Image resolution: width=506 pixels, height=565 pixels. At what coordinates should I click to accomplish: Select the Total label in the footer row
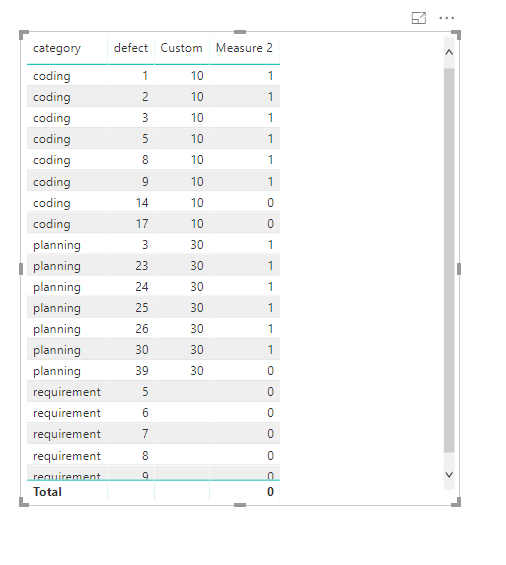(47, 492)
